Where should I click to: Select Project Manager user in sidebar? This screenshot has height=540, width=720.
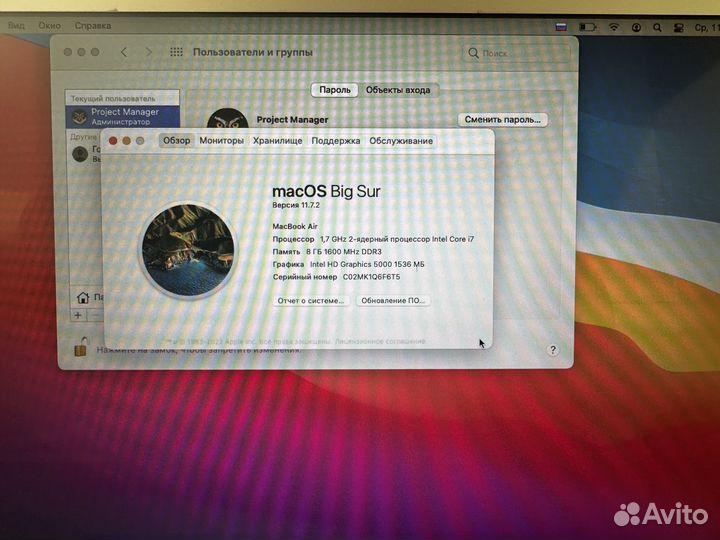click(122, 117)
